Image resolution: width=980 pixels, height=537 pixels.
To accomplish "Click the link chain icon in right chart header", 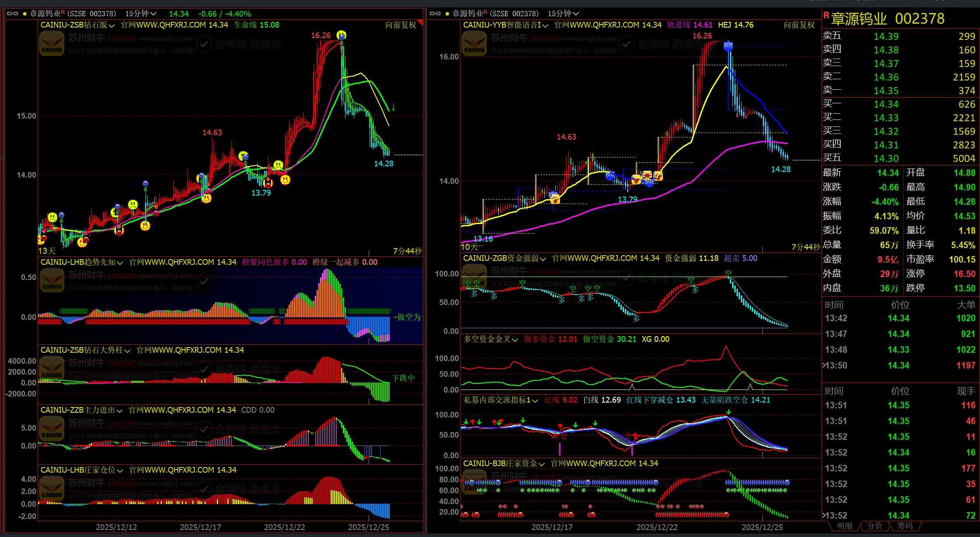I will [x=435, y=14].
